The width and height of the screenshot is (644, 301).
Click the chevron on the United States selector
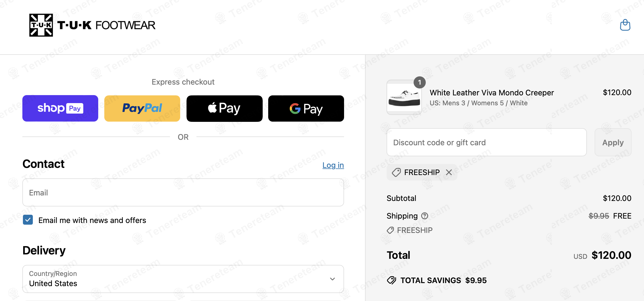pyautogui.click(x=332, y=279)
